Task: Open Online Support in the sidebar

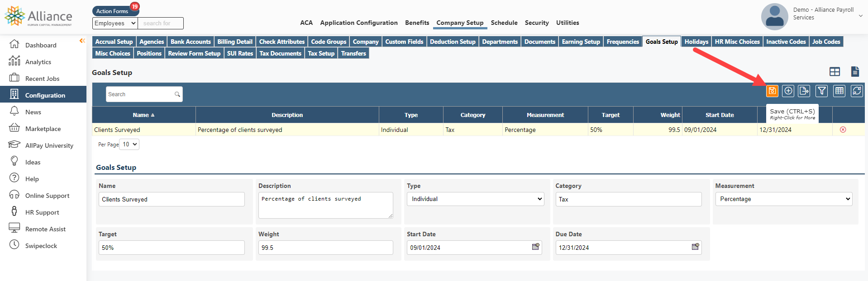Action: pos(47,196)
